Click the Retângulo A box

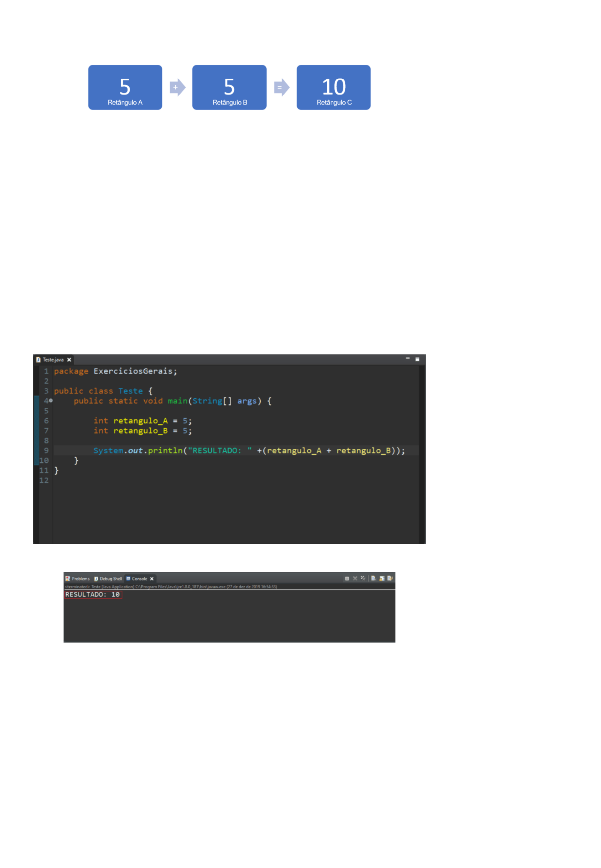pyautogui.click(x=125, y=87)
